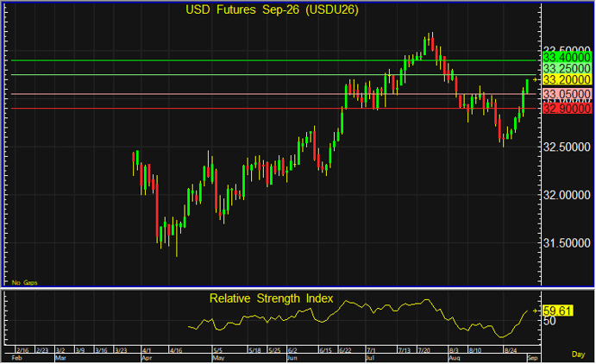Click the 3/16 date label
The height and width of the screenshot is (364, 596).
(x=101, y=350)
